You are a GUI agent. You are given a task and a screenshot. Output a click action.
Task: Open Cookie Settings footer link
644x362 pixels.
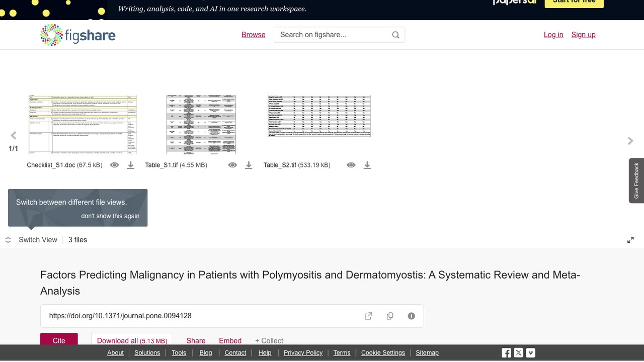[x=383, y=353]
